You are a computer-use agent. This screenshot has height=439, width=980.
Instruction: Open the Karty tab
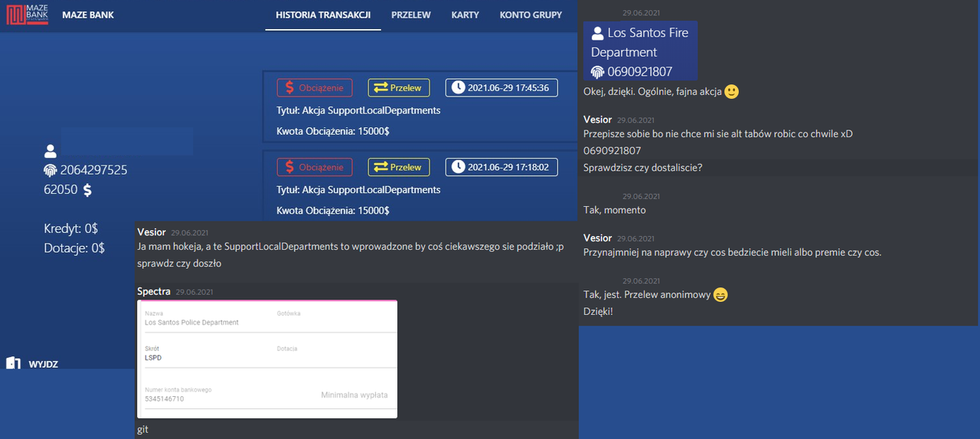pos(465,15)
